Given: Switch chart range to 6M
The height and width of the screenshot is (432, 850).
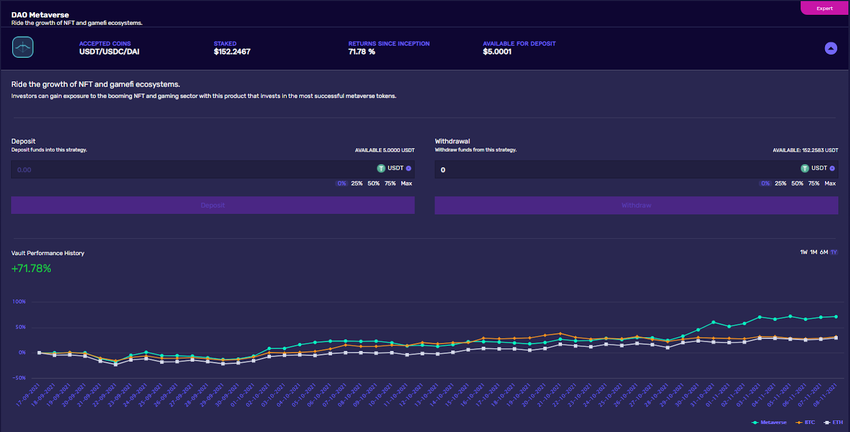Looking at the screenshot, I should [x=824, y=251].
